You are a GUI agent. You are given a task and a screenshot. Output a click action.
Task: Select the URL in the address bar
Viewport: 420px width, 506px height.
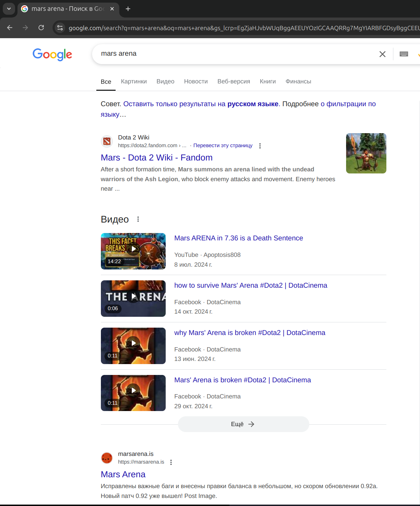click(x=244, y=28)
